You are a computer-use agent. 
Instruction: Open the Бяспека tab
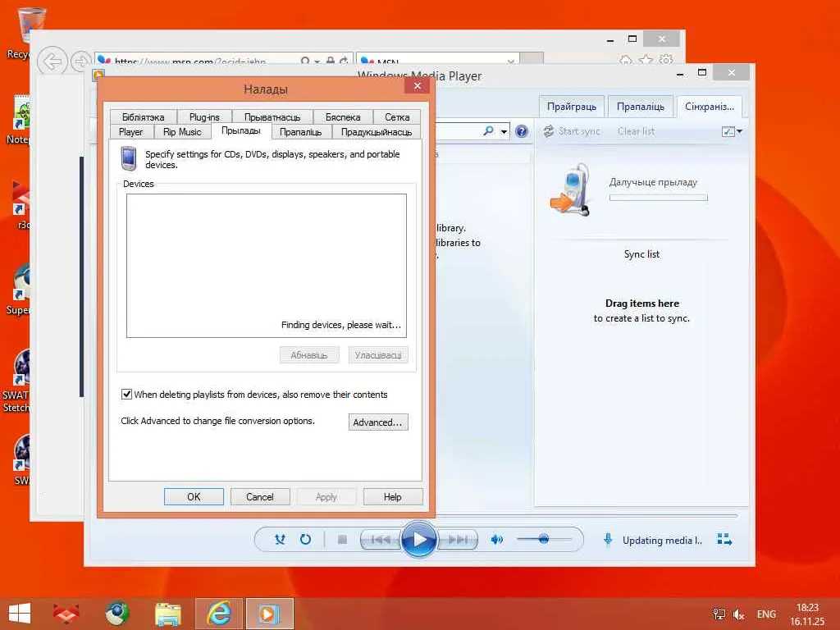point(343,116)
